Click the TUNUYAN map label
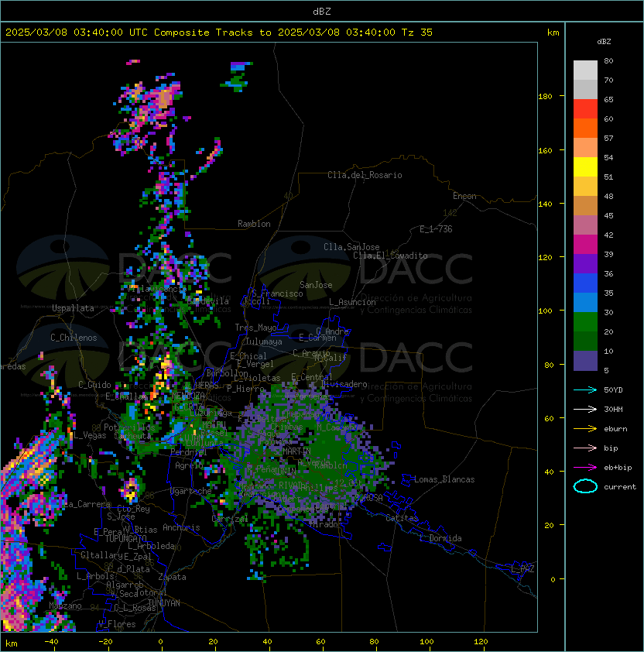This screenshot has height=652, width=644. (x=164, y=603)
